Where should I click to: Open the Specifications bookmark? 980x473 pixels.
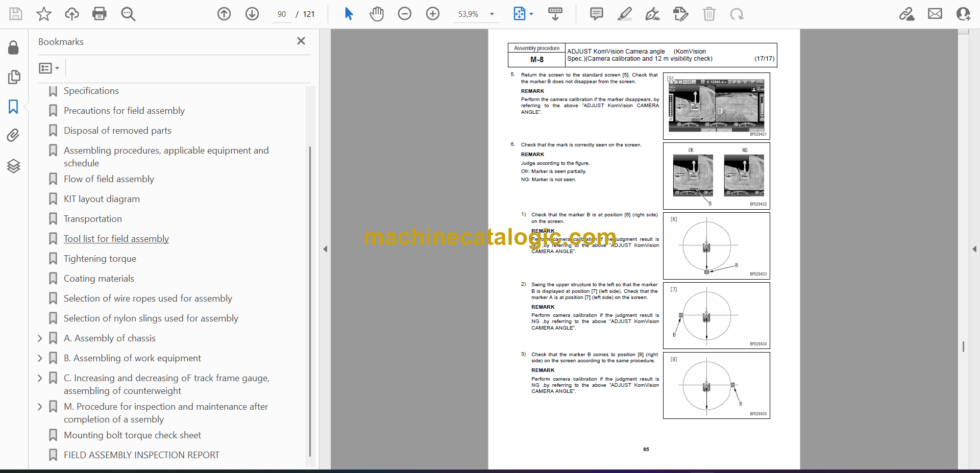click(x=91, y=91)
